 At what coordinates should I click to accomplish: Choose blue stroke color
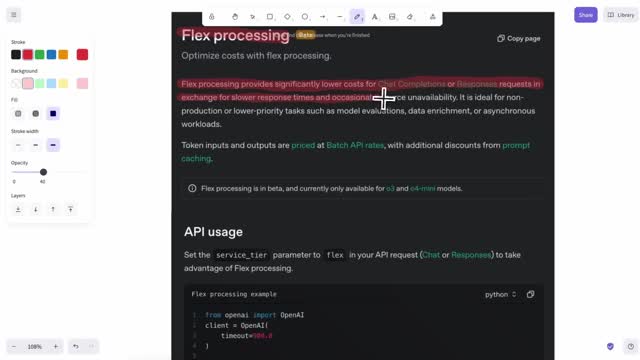click(51, 54)
